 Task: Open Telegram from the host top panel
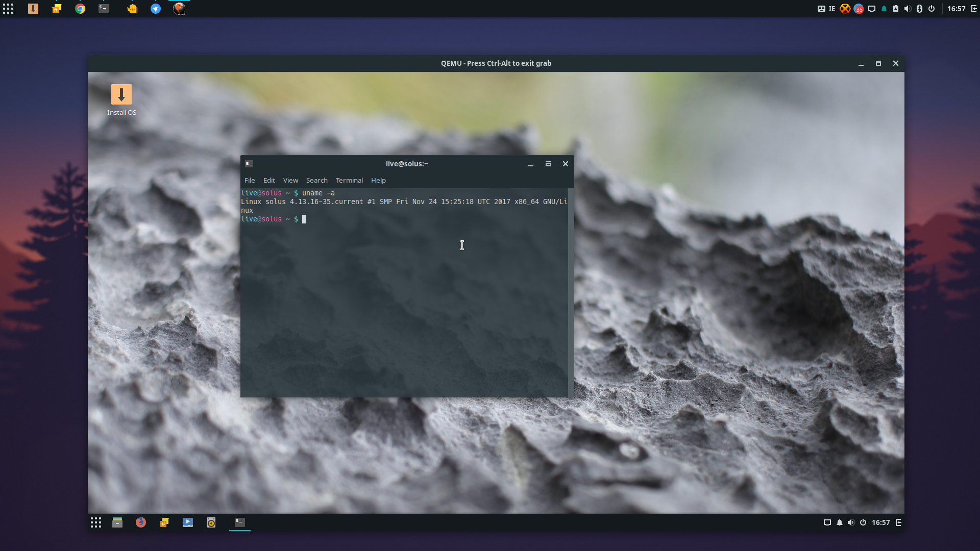[x=156, y=9]
